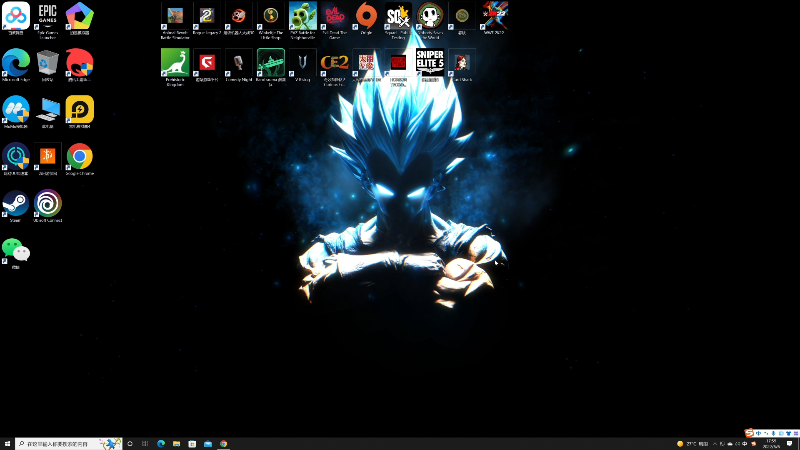The image size is (800, 450).
Task: Select the Recycle Bin icon
Action: (47, 65)
